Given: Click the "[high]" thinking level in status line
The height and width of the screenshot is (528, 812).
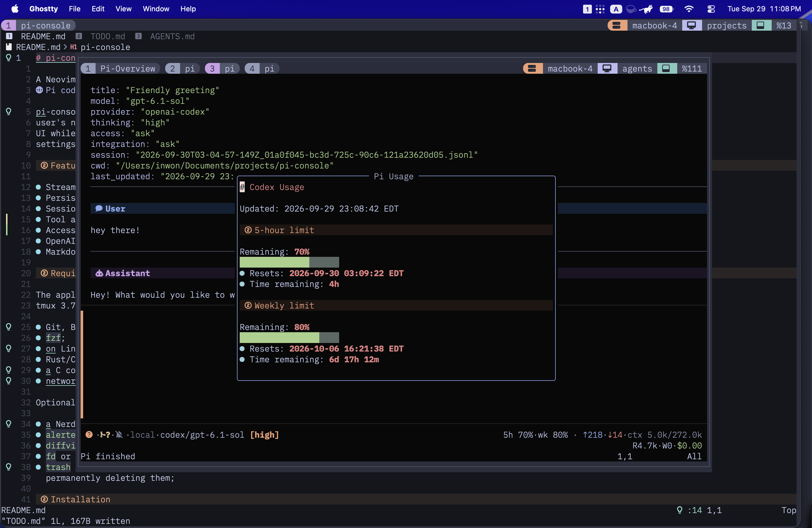Looking at the screenshot, I should point(265,435).
